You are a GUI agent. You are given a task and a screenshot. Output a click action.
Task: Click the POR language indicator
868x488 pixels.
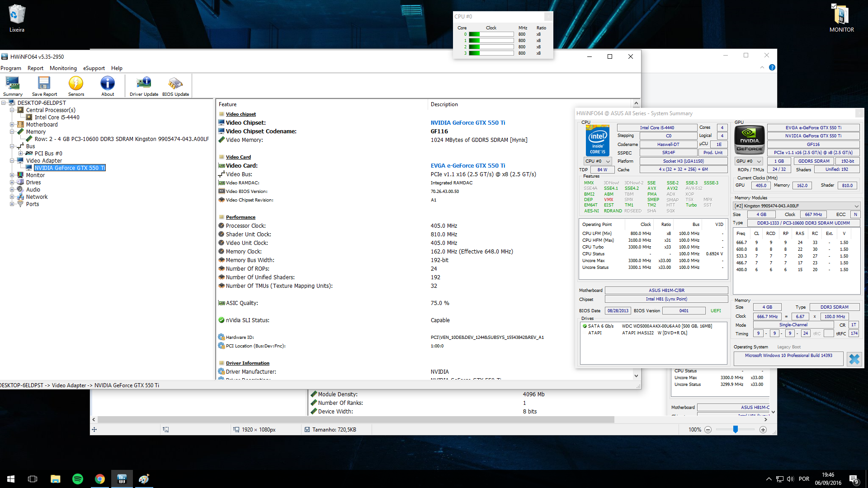(804, 479)
